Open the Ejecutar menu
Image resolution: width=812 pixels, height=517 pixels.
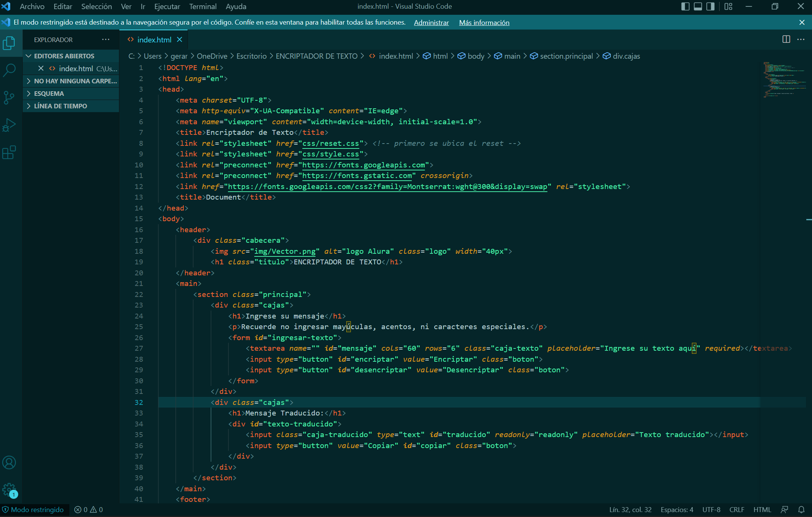pyautogui.click(x=167, y=6)
